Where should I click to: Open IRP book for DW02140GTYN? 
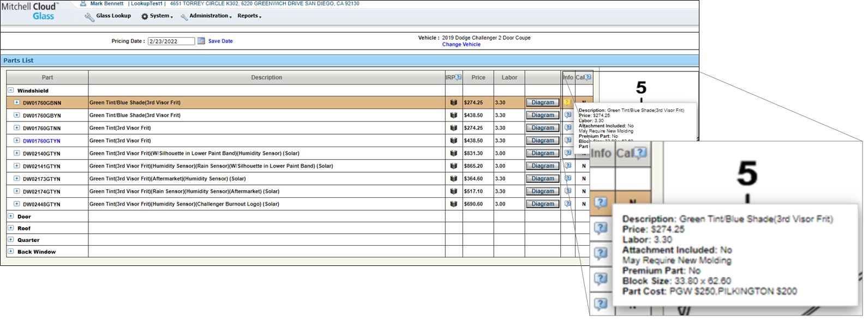tap(453, 153)
